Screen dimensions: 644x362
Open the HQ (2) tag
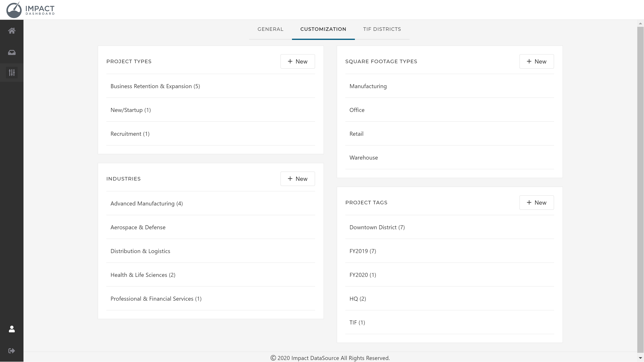(449, 299)
